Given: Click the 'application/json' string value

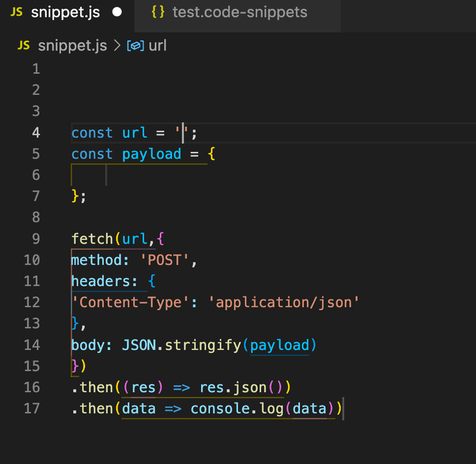Looking at the screenshot, I should (284, 302).
